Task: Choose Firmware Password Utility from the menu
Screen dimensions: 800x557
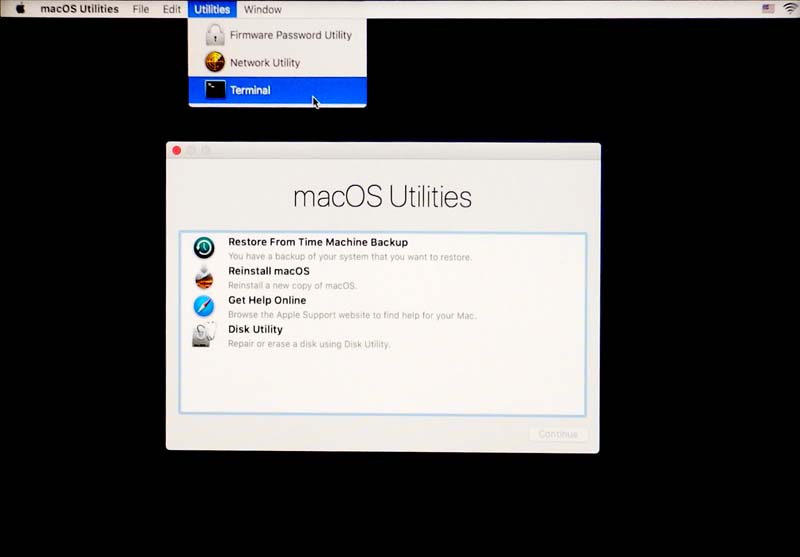Action: click(x=278, y=35)
